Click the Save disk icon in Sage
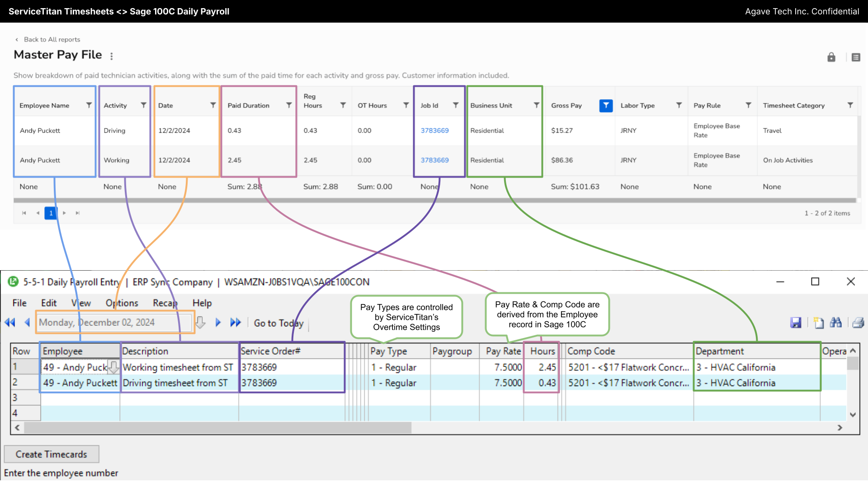The height and width of the screenshot is (488, 868). [796, 323]
